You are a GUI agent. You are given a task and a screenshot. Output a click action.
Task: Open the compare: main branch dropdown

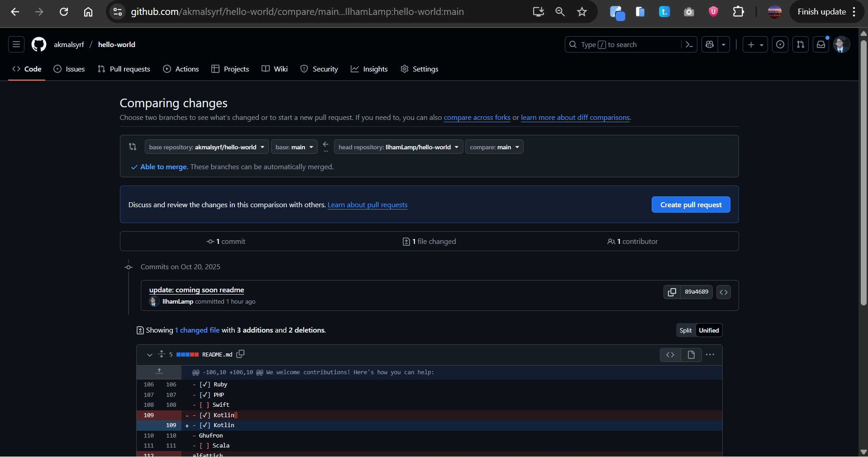pyautogui.click(x=494, y=147)
